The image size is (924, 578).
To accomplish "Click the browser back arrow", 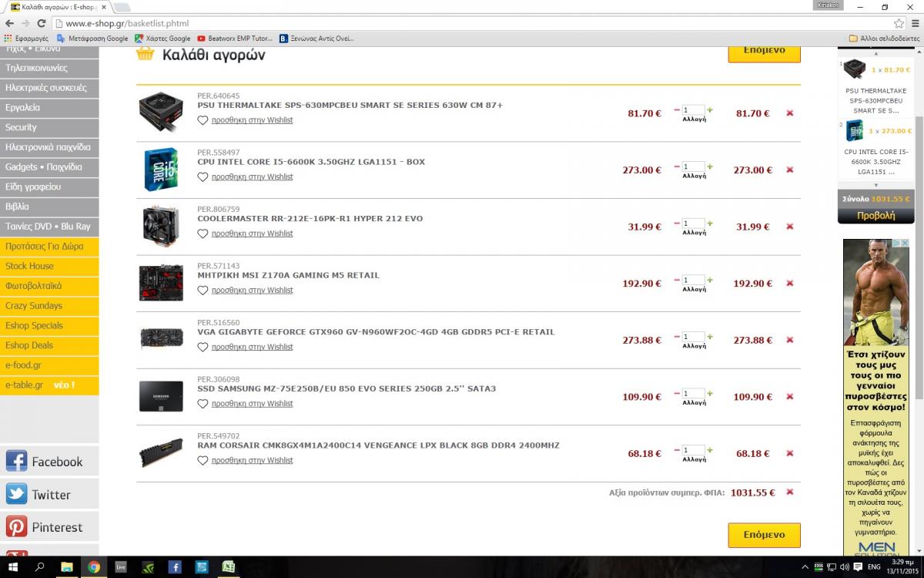I will [x=9, y=23].
